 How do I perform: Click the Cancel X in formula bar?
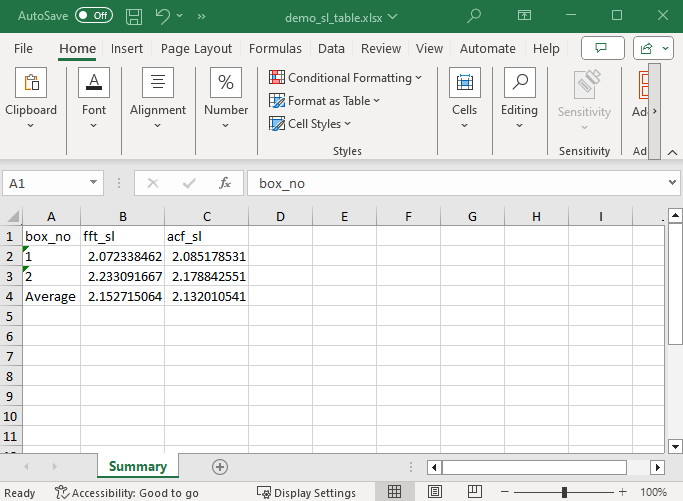tap(153, 183)
